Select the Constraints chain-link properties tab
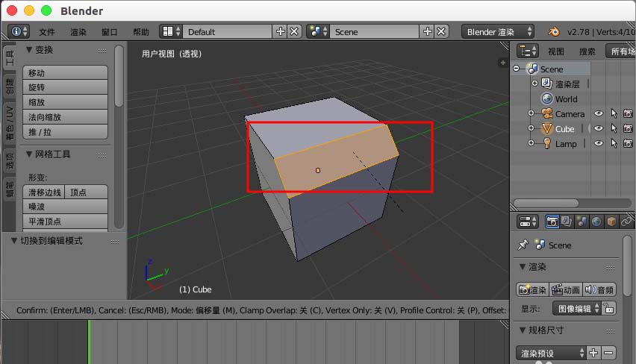The image size is (636, 364). tap(626, 222)
